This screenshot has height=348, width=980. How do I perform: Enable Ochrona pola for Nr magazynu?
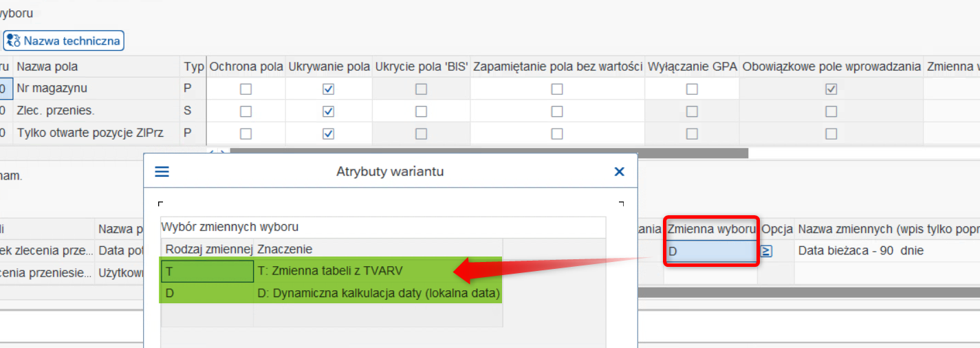tap(246, 89)
